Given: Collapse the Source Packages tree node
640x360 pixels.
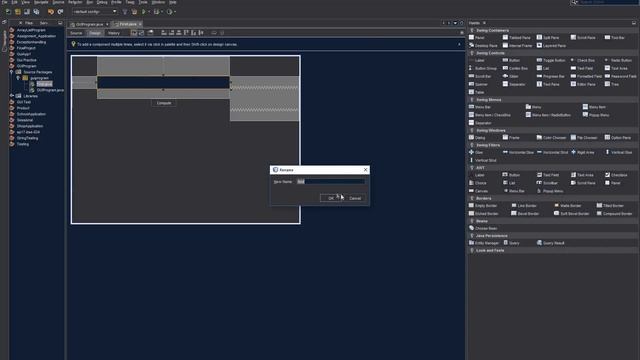Looking at the screenshot, I should pos(11,72).
